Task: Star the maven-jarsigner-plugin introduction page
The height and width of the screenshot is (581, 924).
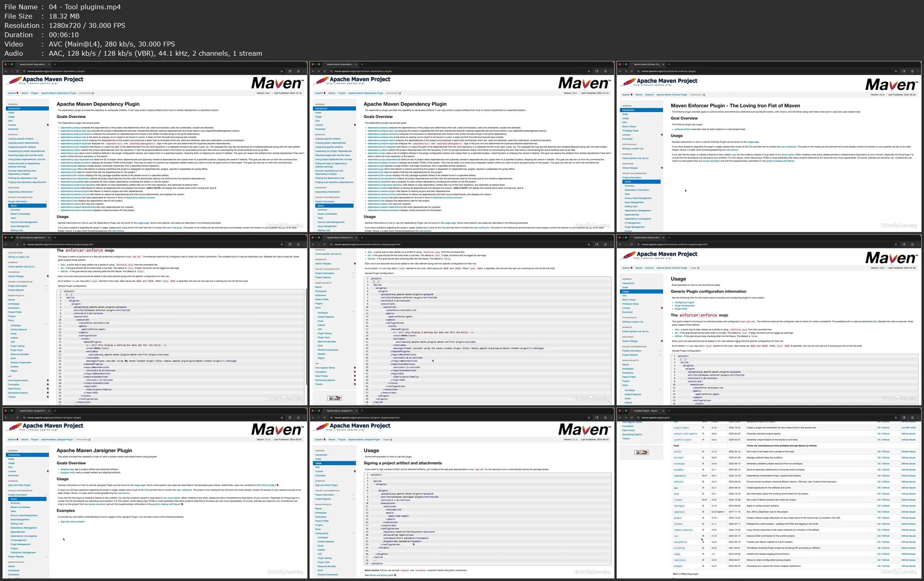Action: point(282,417)
